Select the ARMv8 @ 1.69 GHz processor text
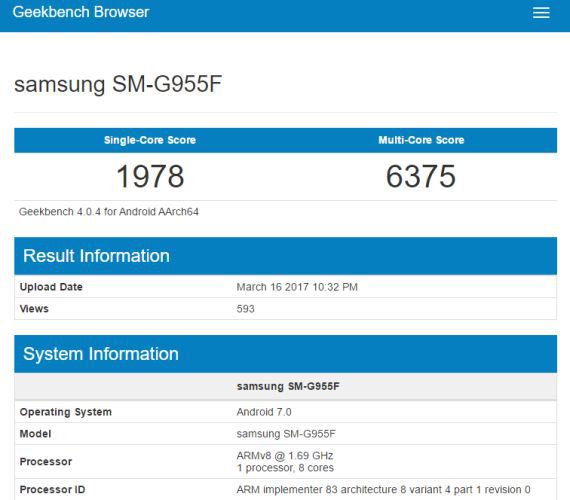Screen dimensions: 570x500 285,456
